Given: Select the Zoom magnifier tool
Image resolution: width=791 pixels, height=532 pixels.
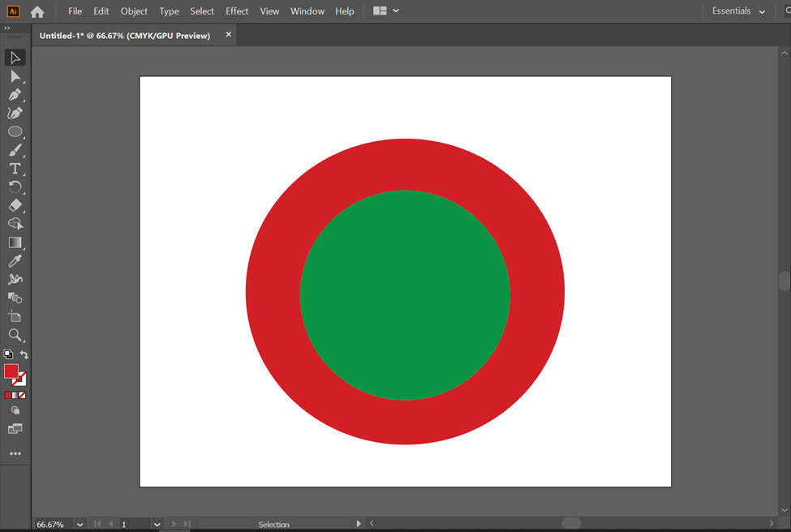Looking at the screenshot, I should point(15,335).
